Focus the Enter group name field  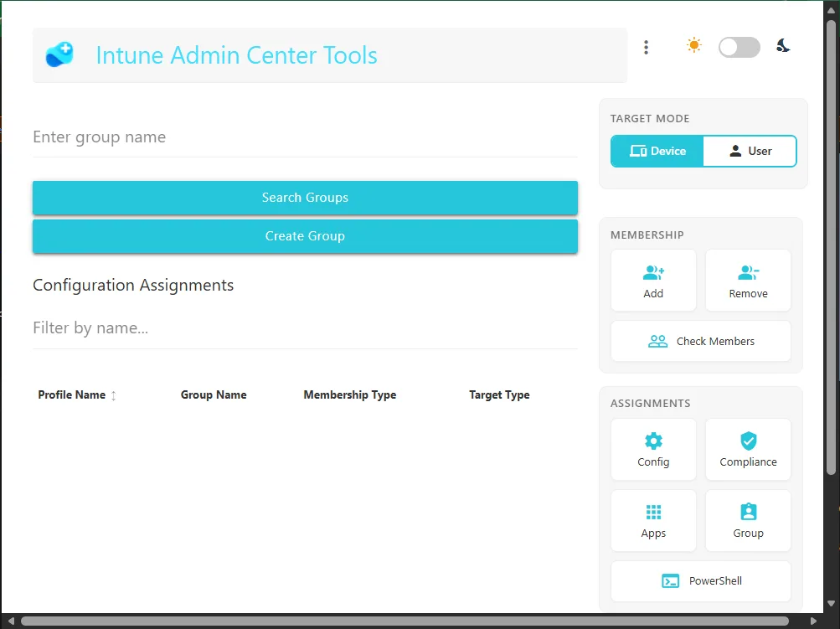pos(305,137)
